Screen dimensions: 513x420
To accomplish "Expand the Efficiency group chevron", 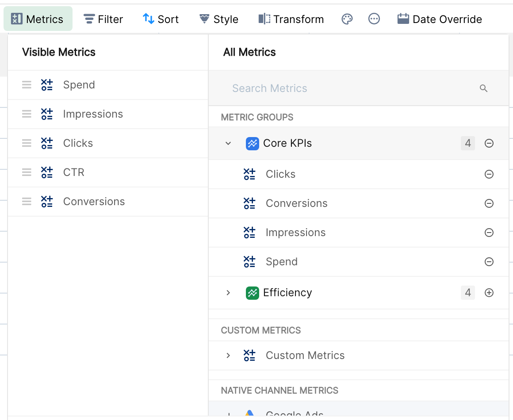I will point(228,293).
